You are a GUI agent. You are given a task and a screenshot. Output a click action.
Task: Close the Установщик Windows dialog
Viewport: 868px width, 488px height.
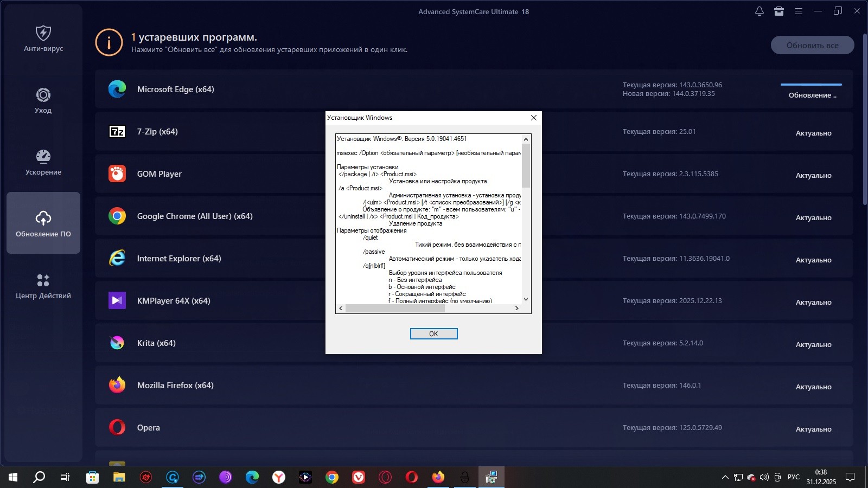click(533, 118)
